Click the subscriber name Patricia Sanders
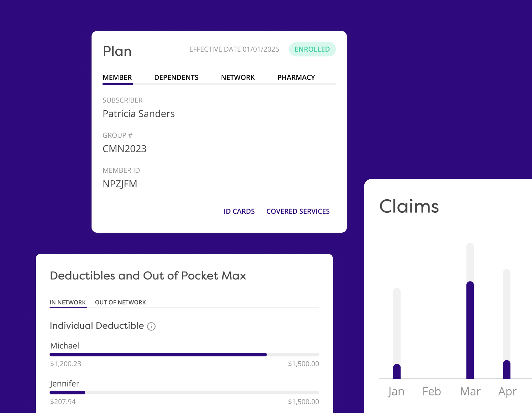Screen dimensions: 532x413 139,114
